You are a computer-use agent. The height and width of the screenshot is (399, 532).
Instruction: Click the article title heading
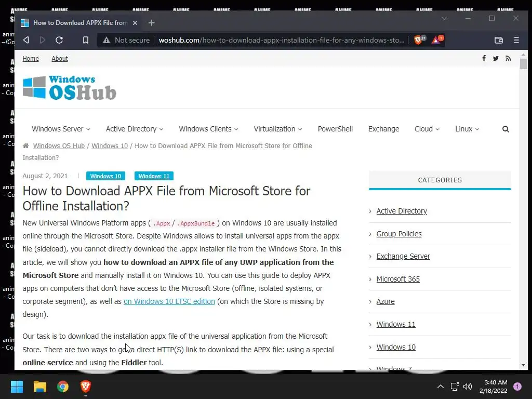point(166,198)
